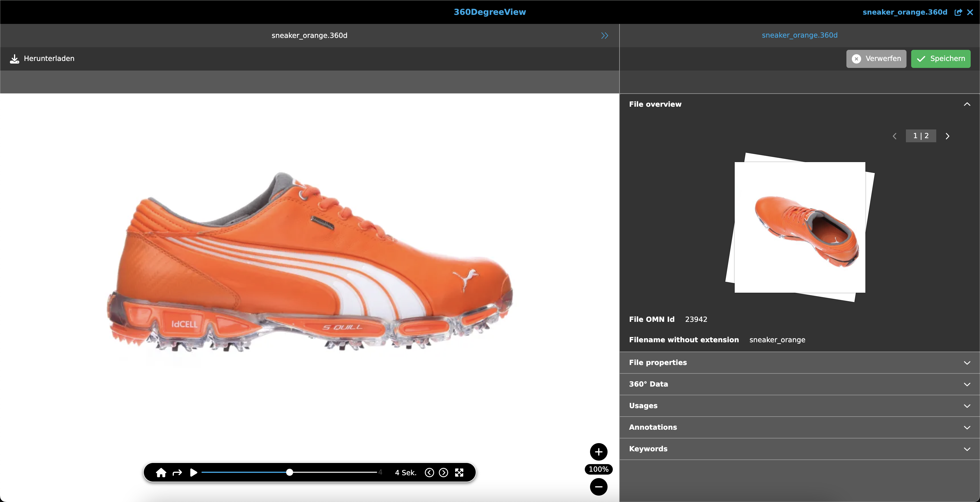The image size is (980, 502).
Task: Click the rotate direction arrow icon
Action: 177,472
